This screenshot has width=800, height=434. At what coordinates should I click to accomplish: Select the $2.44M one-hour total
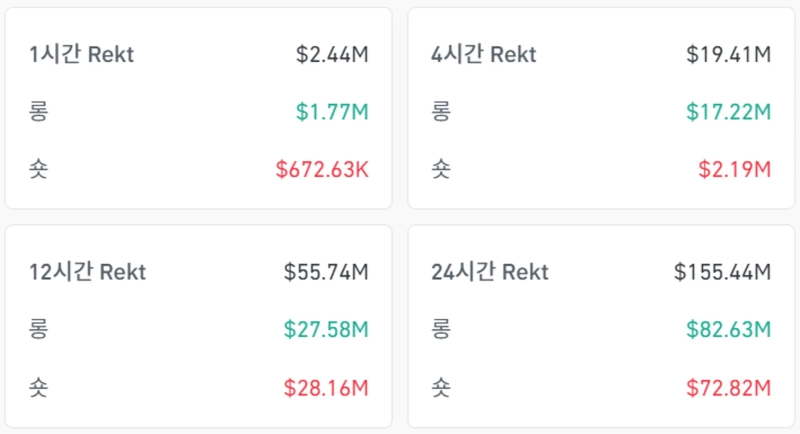coord(332,54)
